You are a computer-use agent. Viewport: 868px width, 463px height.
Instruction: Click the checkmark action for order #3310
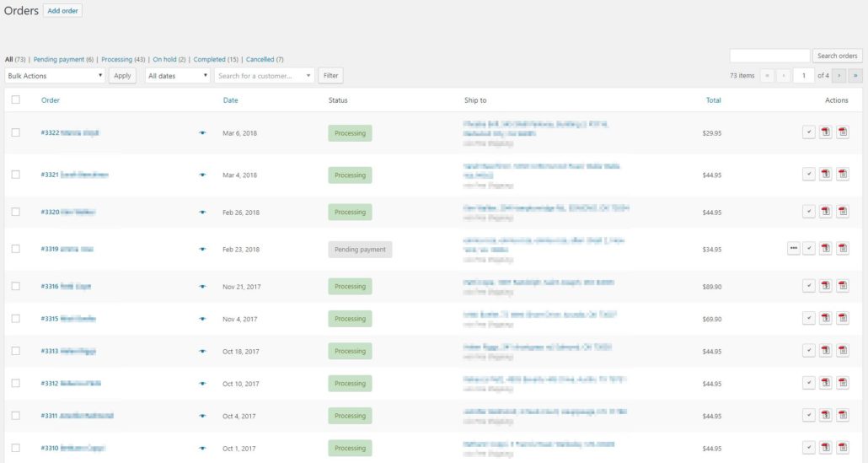(x=808, y=447)
